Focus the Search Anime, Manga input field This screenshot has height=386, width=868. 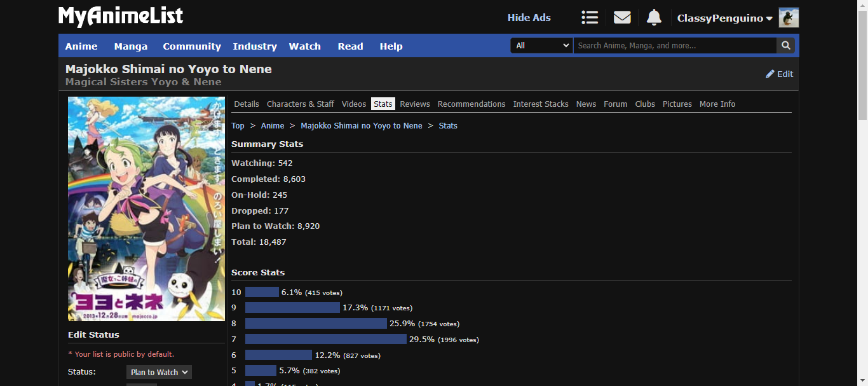coord(675,46)
